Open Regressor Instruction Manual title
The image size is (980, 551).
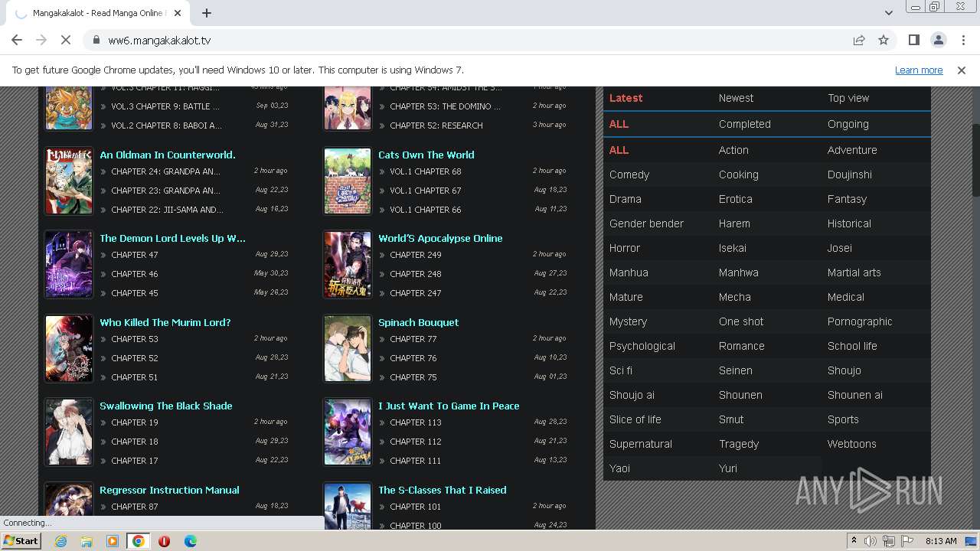point(169,490)
